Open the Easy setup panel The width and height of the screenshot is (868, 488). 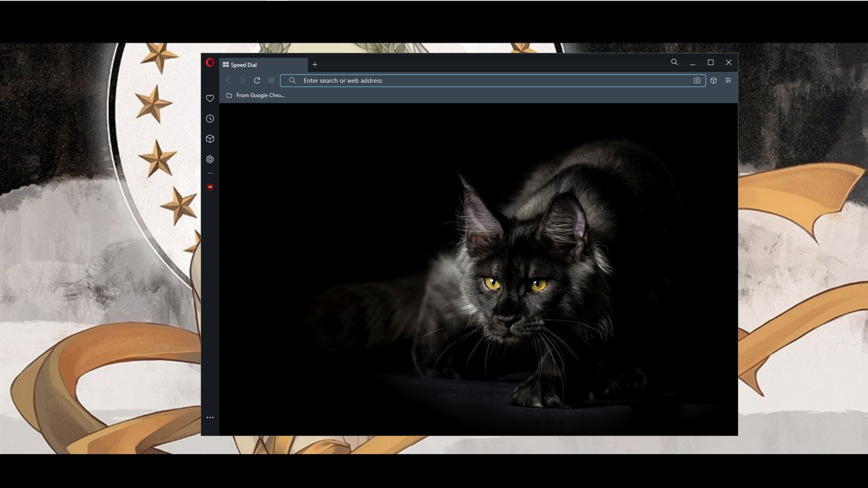[x=728, y=80]
